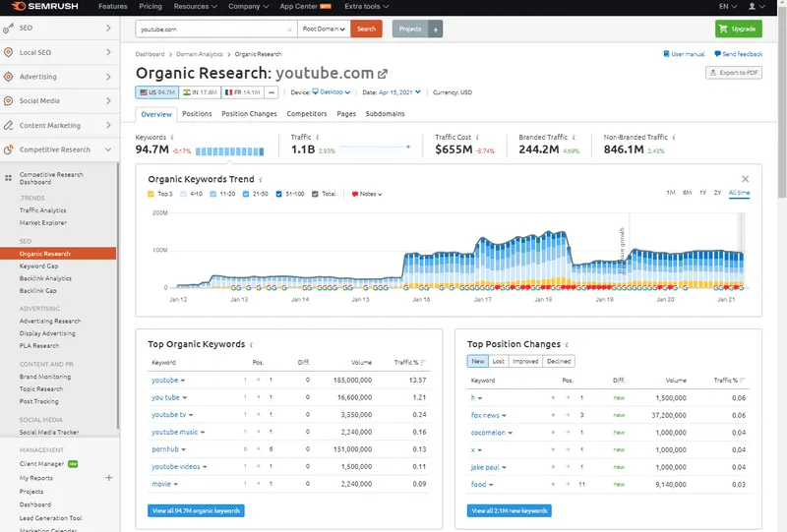The width and height of the screenshot is (787, 532).
Task: Toggle the 51-100 positions checkbox
Action: tap(279, 194)
